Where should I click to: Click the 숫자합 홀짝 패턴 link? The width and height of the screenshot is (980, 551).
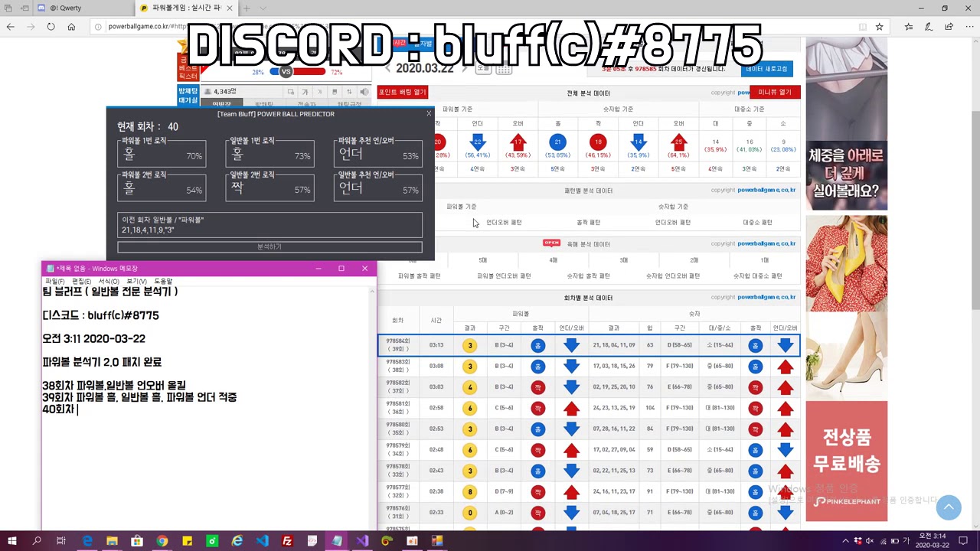click(x=588, y=276)
